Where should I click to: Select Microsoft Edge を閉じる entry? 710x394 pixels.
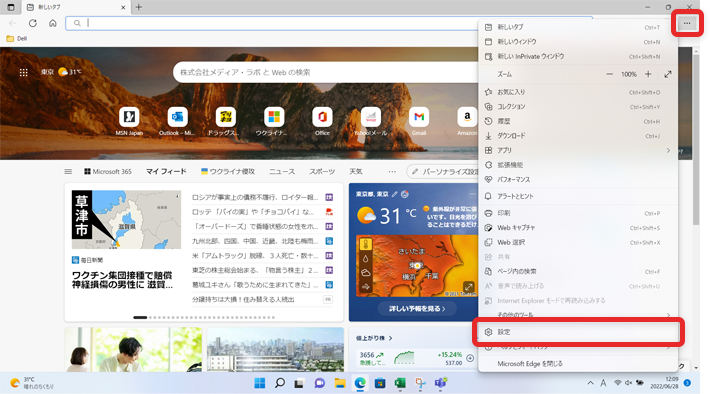pos(578,364)
